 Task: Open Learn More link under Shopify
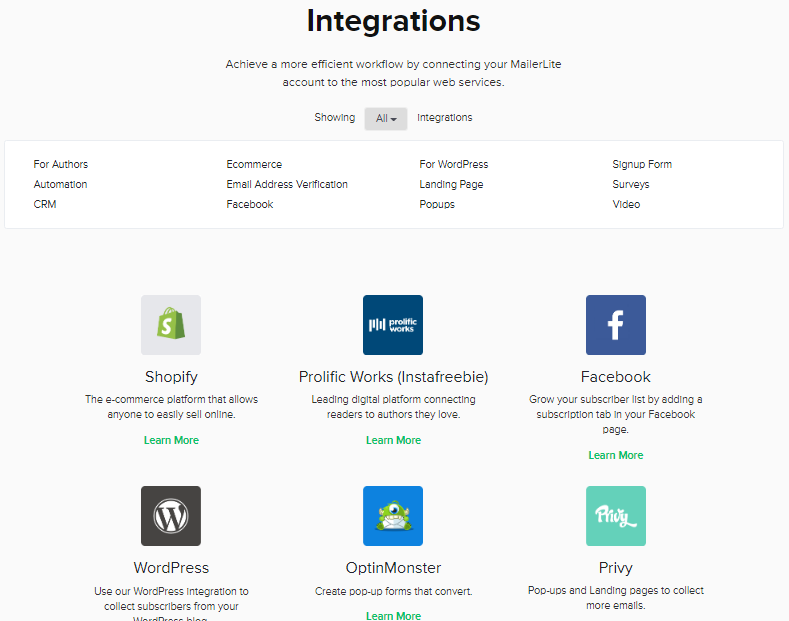tap(171, 440)
